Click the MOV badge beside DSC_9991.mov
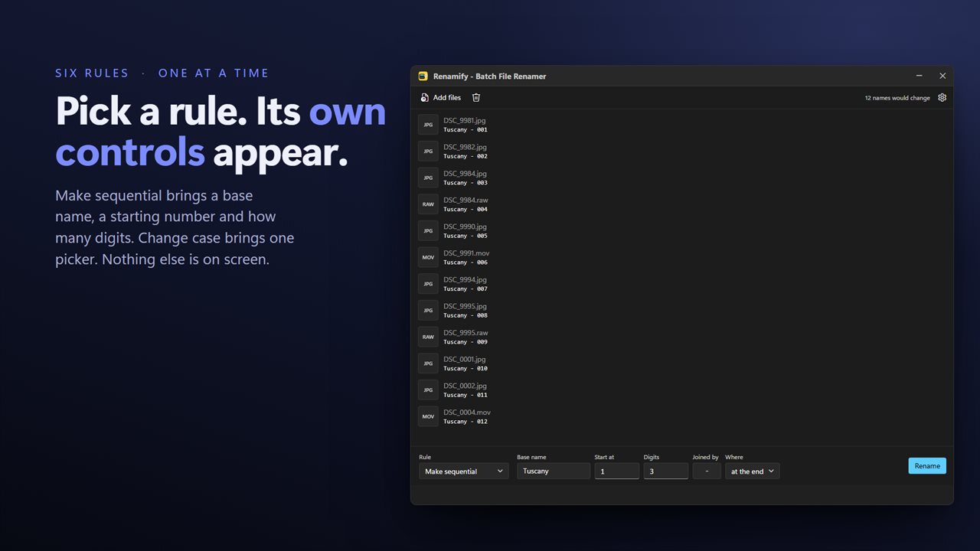 tap(428, 257)
